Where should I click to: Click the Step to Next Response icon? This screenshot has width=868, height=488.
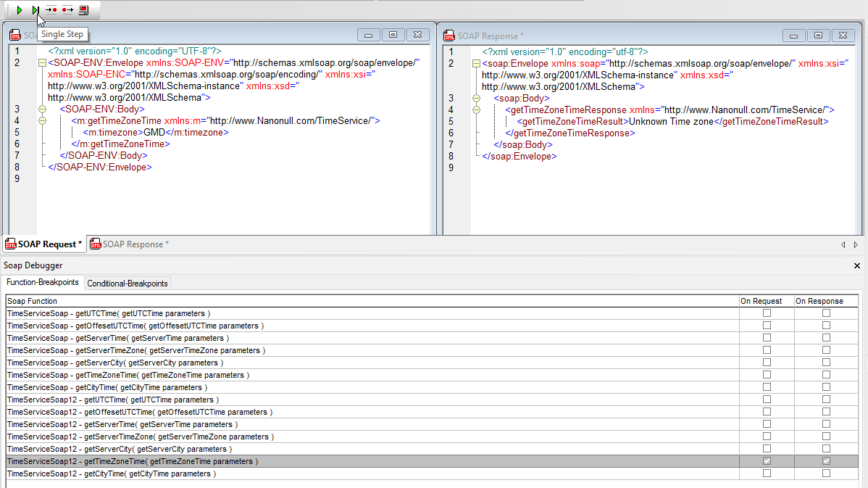[x=67, y=9]
